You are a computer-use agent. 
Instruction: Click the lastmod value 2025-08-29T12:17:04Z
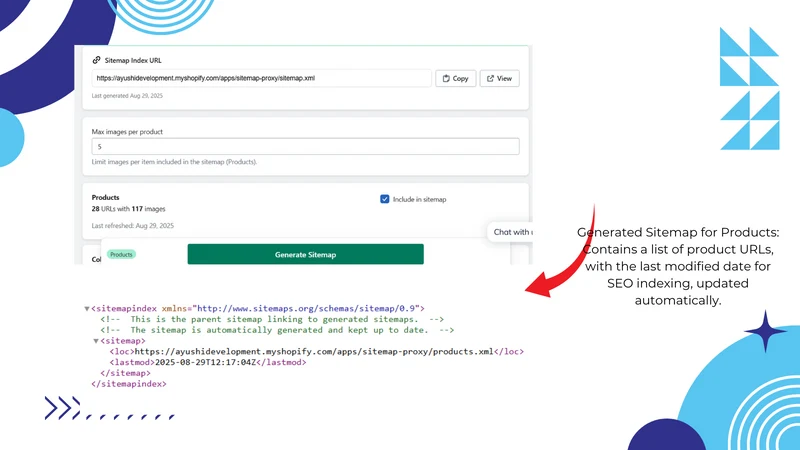click(x=205, y=362)
